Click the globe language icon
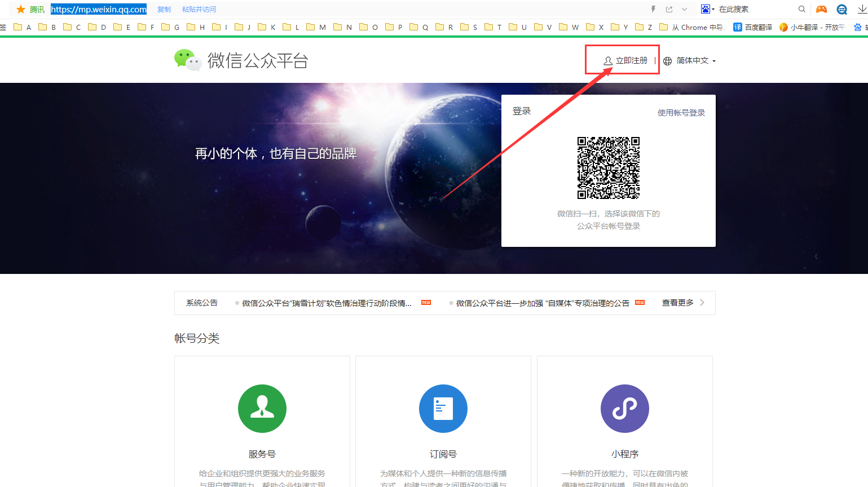The height and width of the screenshot is (487, 868). coord(668,61)
